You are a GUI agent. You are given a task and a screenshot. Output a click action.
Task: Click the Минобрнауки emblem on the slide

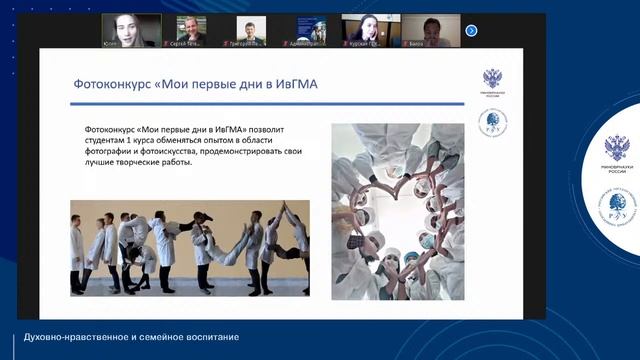[x=492, y=82]
